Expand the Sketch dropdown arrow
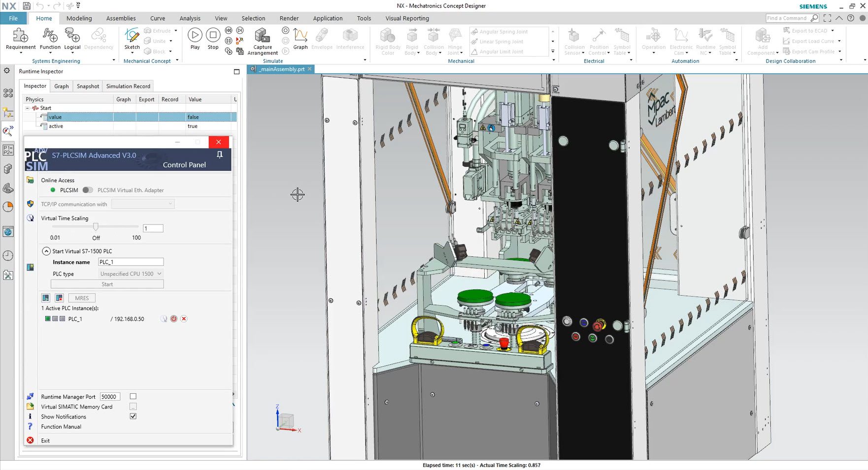The image size is (868, 470). pyautogui.click(x=132, y=53)
